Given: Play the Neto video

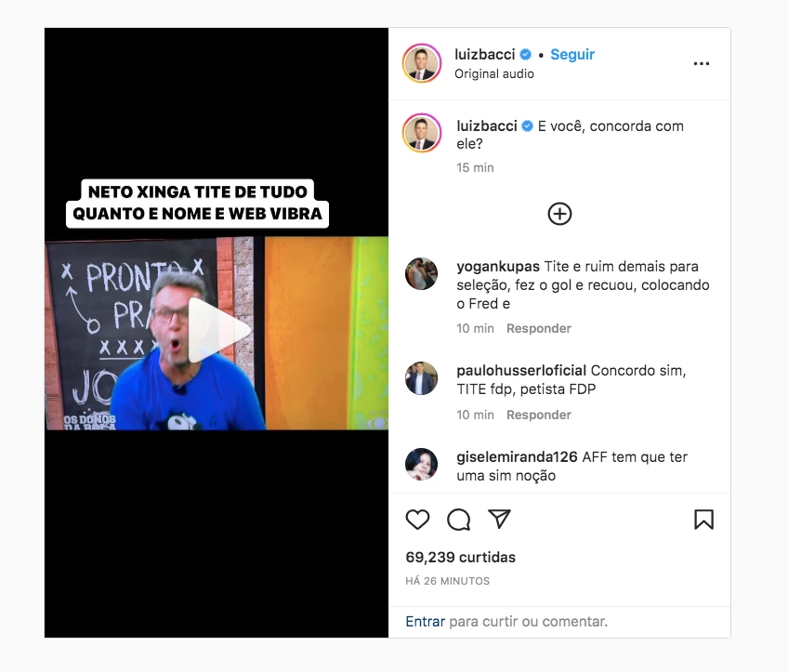Looking at the screenshot, I should (x=219, y=330).
